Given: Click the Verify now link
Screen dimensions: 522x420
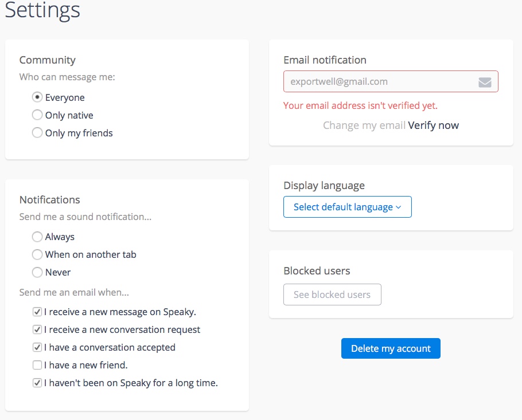Looking at the screenshot, I should (434, 125).
